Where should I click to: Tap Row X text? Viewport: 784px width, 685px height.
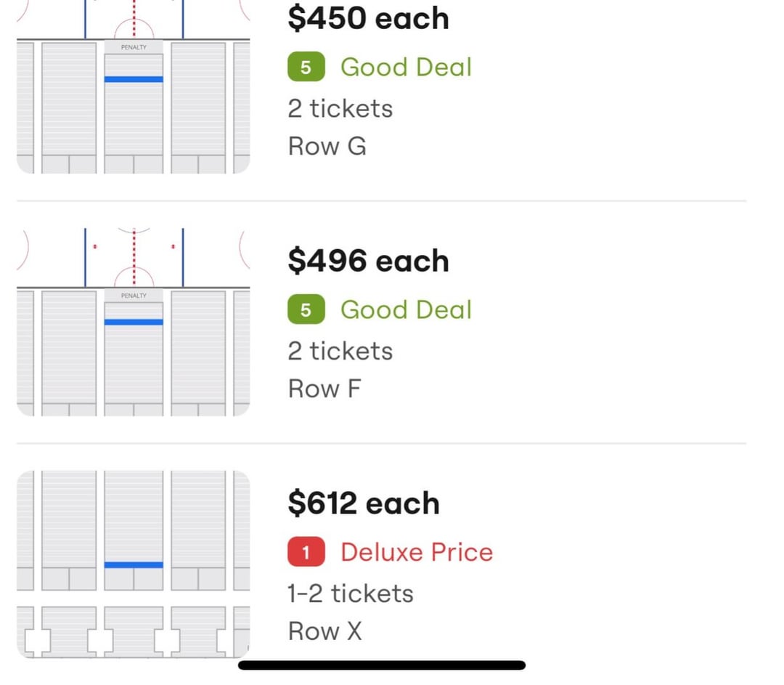click(324, 631)
